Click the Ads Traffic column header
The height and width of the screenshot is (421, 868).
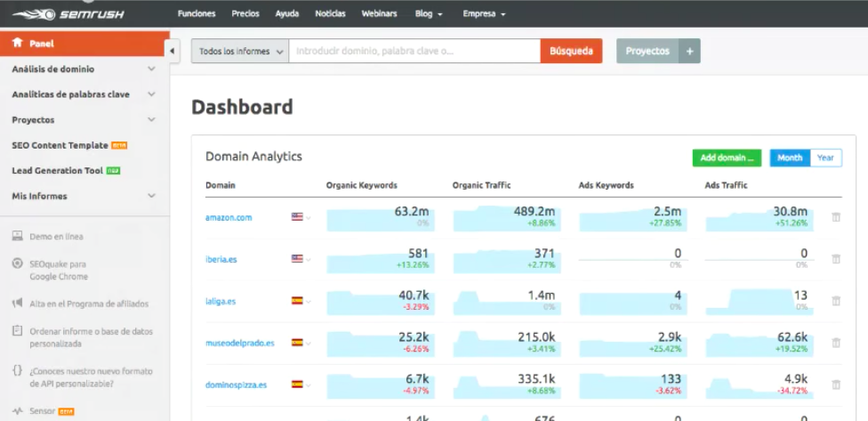[x=726, y=185]
